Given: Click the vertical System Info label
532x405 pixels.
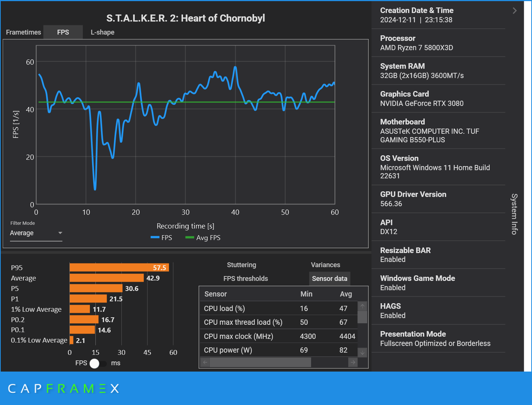Looking at the screenshot, I should tap(514, 214).
